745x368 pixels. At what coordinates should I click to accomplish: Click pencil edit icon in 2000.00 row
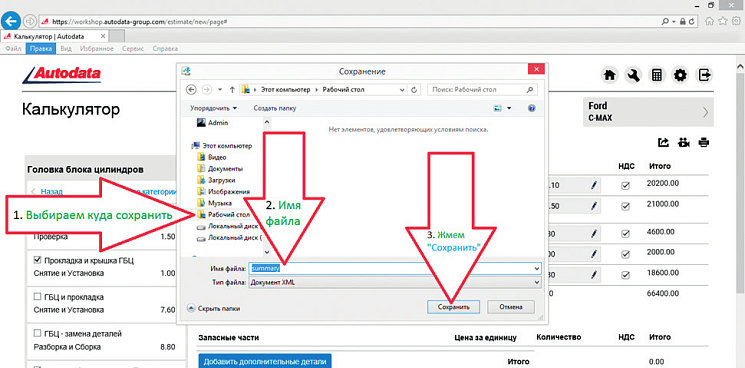[x=593, y=254]
